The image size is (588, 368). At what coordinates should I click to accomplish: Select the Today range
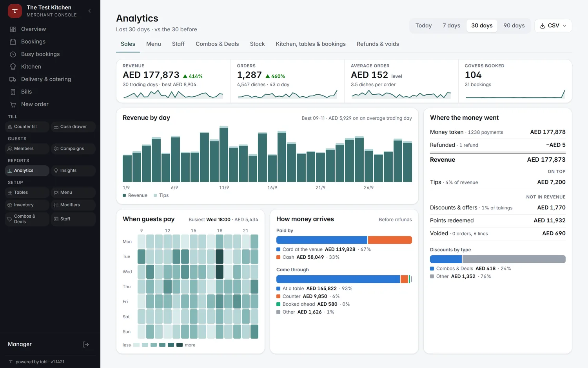[423, 26]
